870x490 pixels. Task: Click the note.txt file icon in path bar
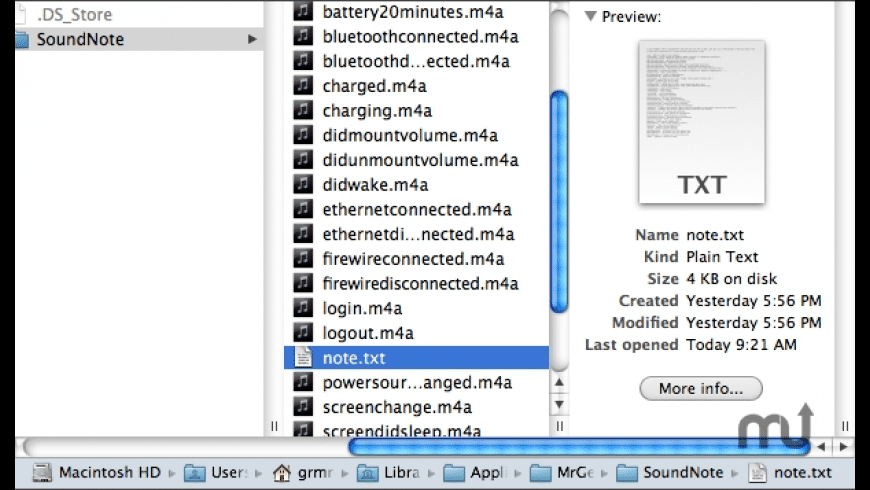pos(757,473)
